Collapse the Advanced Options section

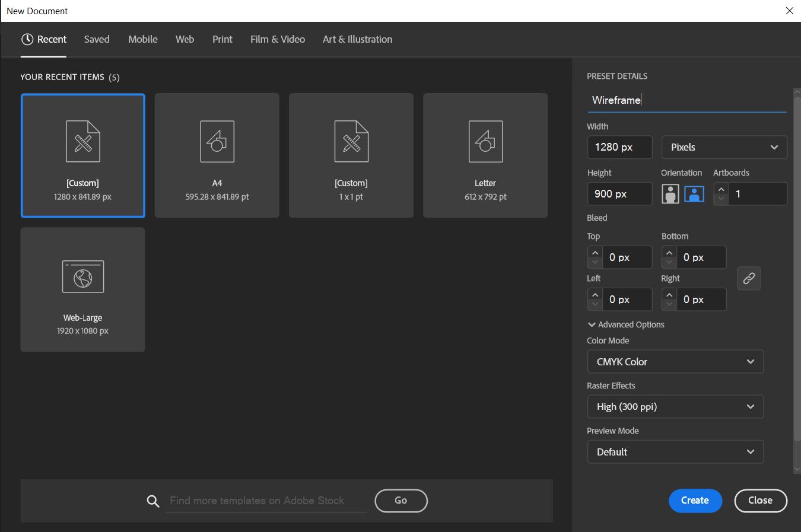pos(592,324)
